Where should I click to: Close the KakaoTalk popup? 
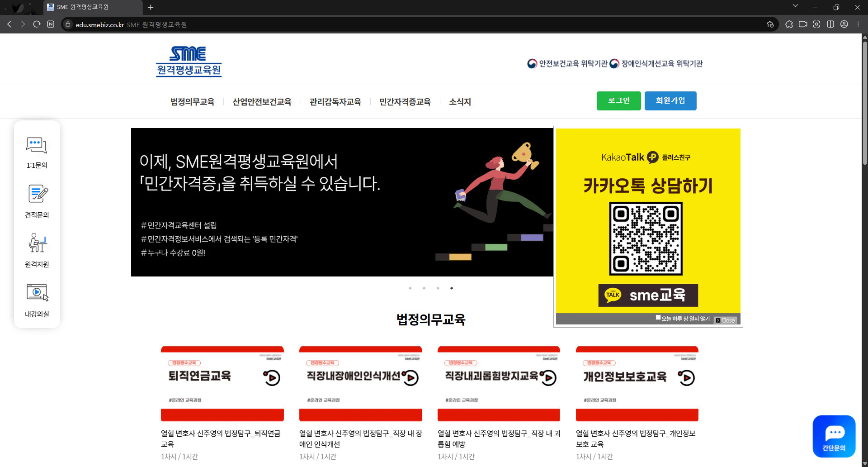(x=726, y=320)
